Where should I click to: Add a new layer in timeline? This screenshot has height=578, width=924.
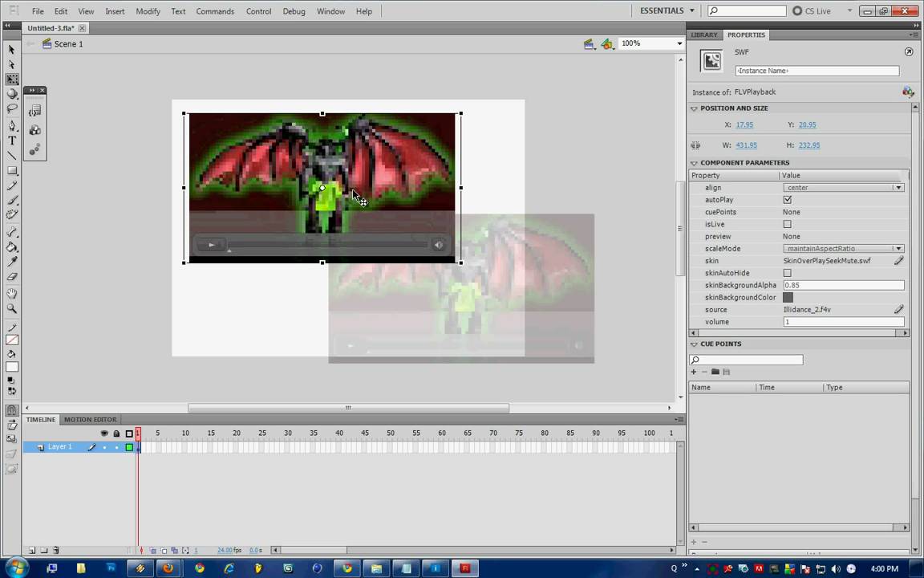(x=32, y=550)
